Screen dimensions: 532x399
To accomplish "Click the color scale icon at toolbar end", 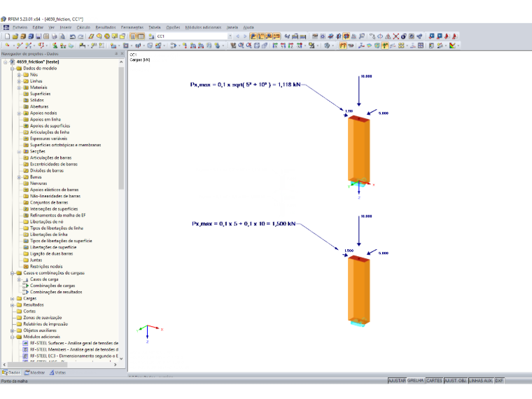I will (x=452, y=45).
